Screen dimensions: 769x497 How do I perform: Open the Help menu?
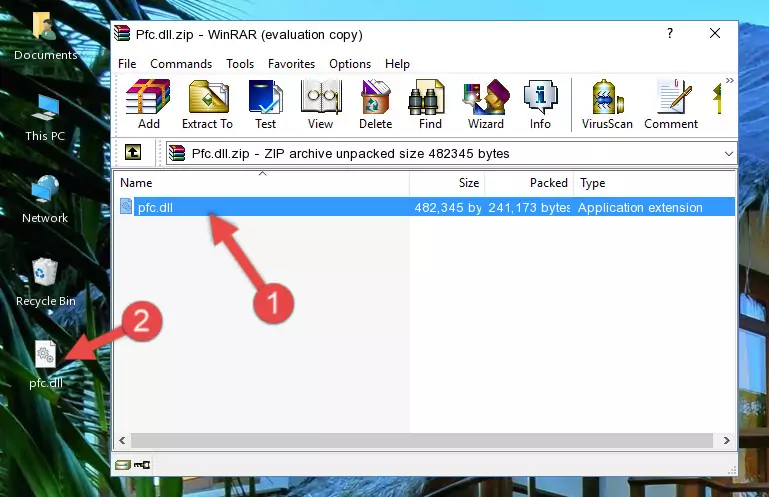(397, 64)
